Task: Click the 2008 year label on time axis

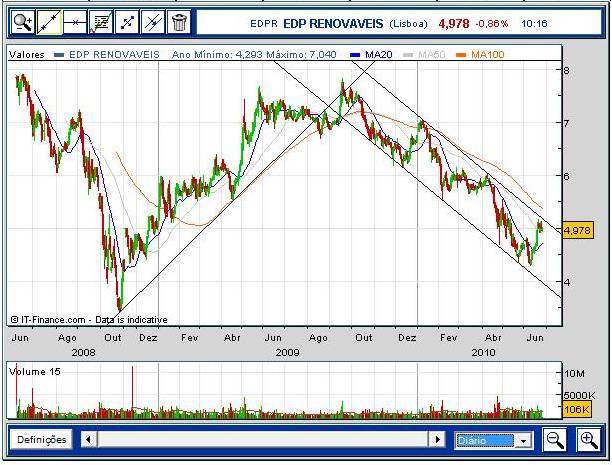Action: (x=83, y=353)
